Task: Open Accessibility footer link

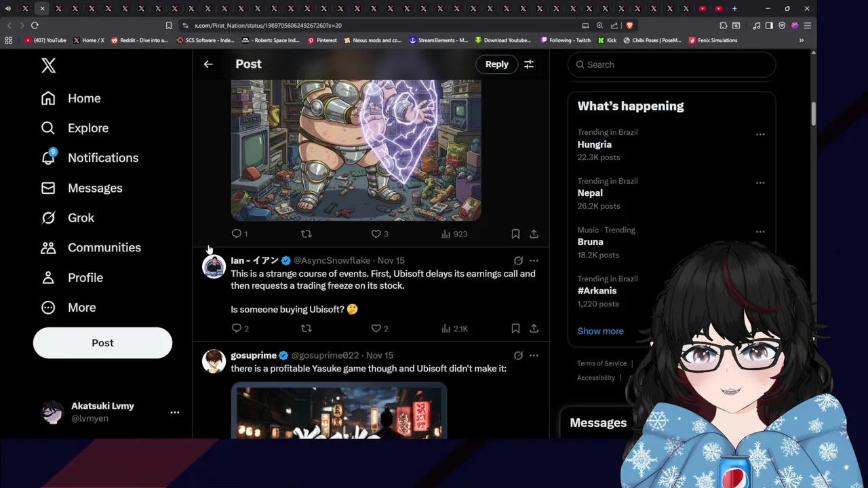Action: (595, 378)
